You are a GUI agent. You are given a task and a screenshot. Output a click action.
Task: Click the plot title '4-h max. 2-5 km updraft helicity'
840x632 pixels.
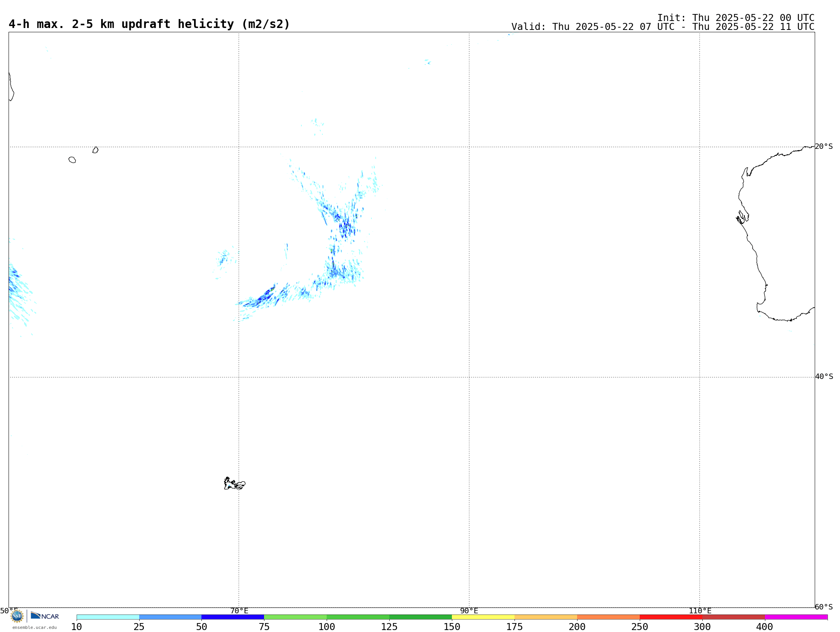[x=149, y=24]
